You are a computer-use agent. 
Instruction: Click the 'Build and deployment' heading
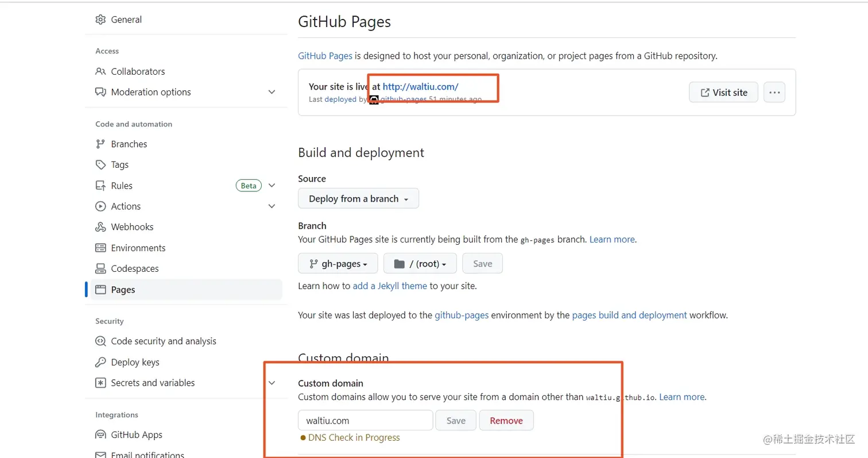click(x=361, y=152)
